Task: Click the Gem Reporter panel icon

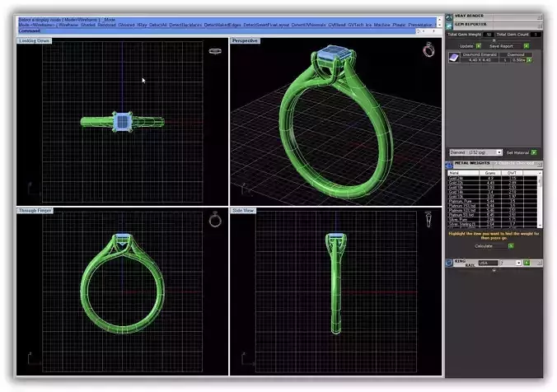Action: pyautogui.click(x=449, y=26)
